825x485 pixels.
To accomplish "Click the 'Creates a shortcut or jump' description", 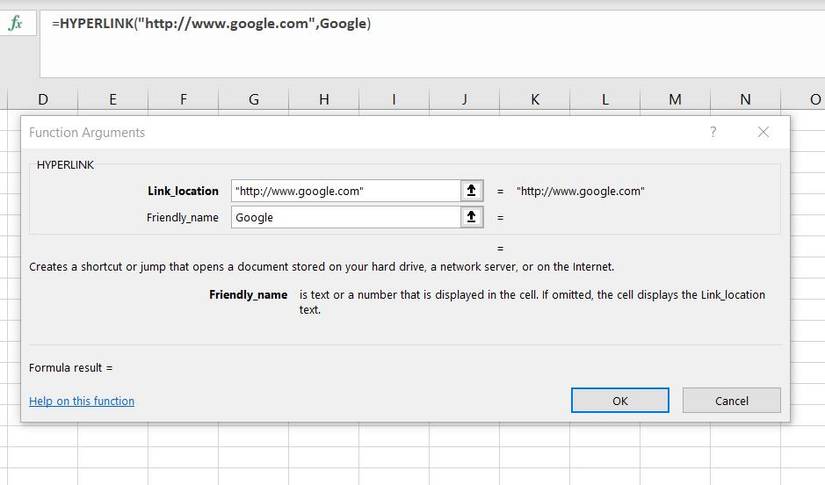I will tap(321, 267).
